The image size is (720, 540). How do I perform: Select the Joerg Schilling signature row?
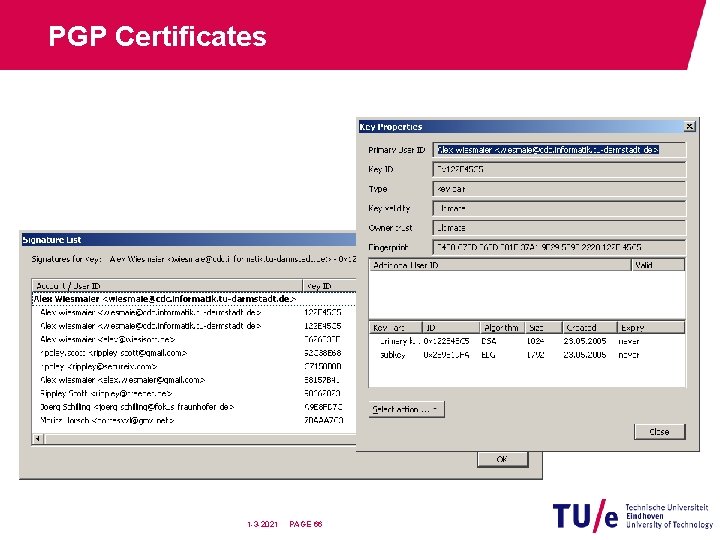(194, 407)
